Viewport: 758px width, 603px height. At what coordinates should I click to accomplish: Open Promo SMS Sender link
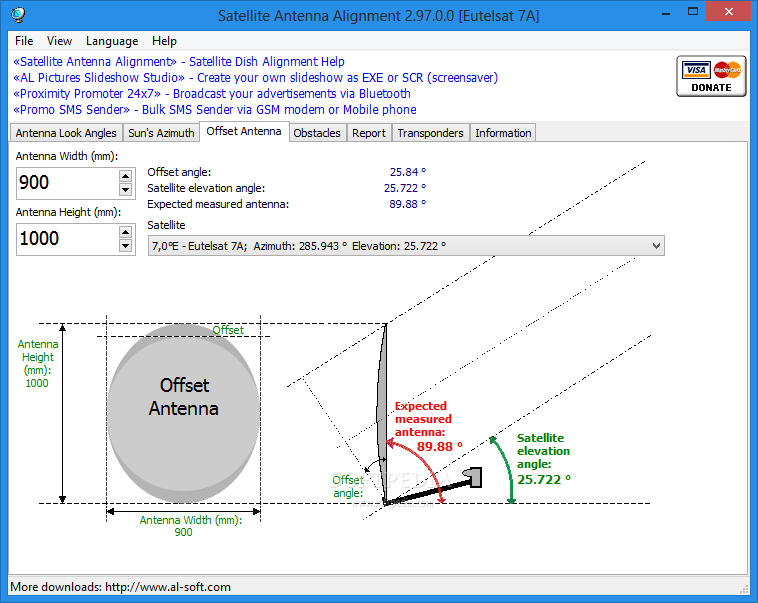(x=215, y=110)
